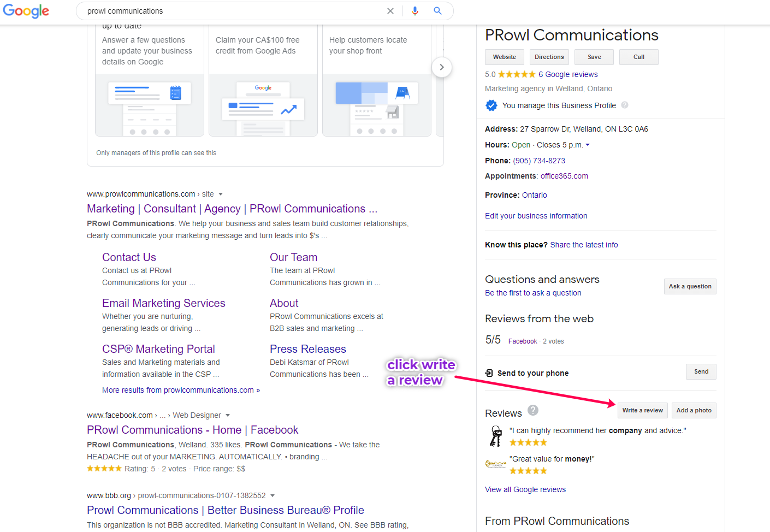770x532 pixels.
Task: Click the Google logo
Action: (26, 11)
